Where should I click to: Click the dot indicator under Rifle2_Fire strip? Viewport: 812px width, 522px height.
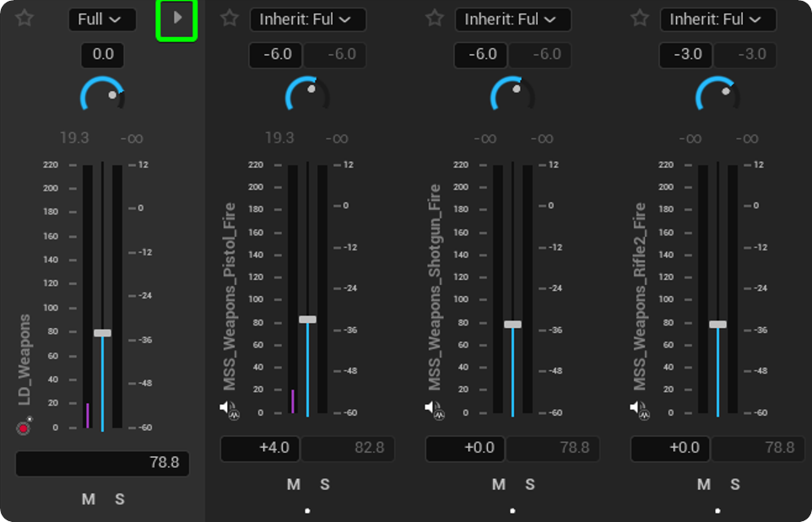717,511
